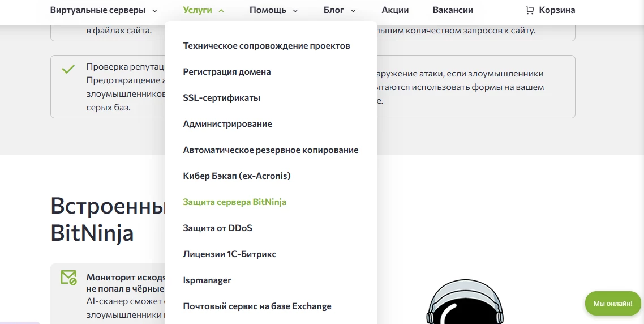644x324 pixels.
Task: Choose Защита от DDoS option
Action: 217,228
